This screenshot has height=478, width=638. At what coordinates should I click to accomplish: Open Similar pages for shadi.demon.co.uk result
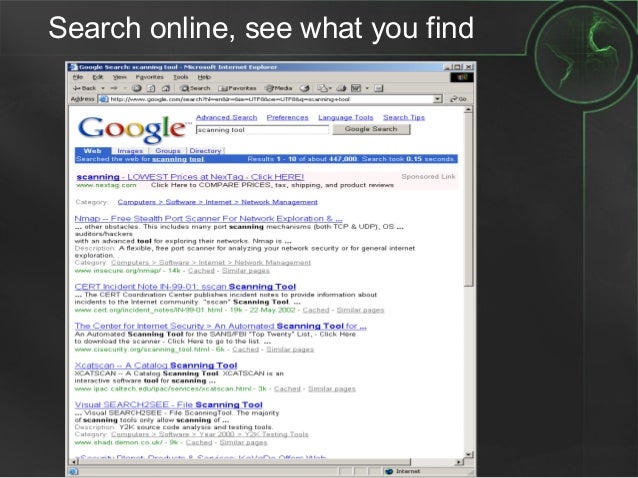pos(243,442)
